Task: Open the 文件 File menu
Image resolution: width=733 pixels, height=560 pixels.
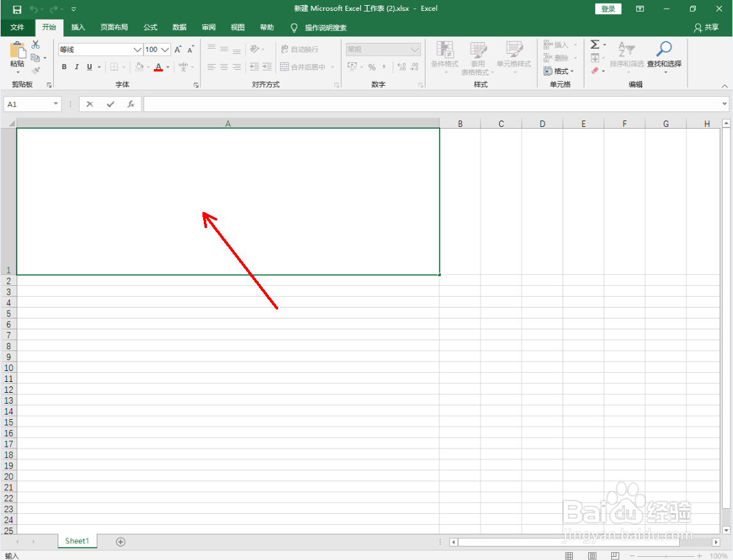Action: [17, 27]
